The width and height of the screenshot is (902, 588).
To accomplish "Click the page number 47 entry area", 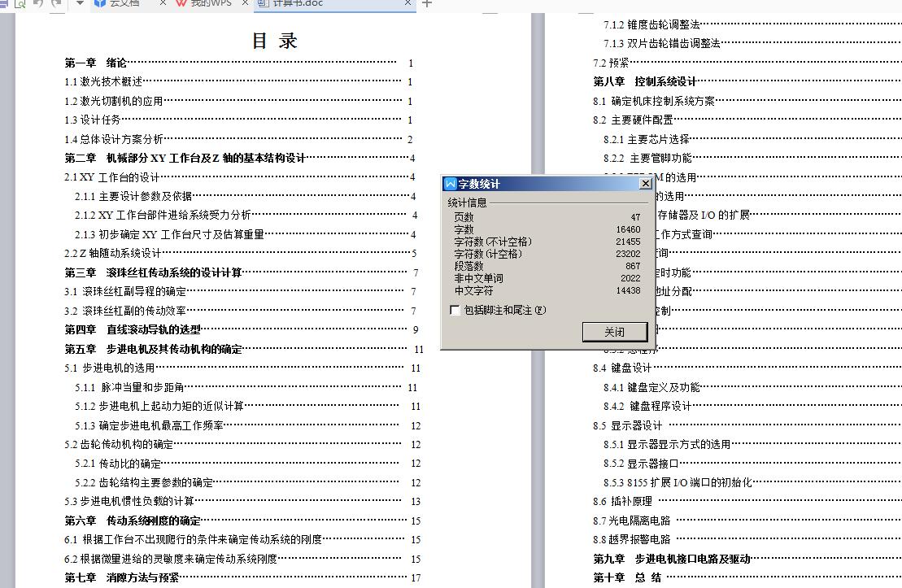I will (x=637, y=217).
